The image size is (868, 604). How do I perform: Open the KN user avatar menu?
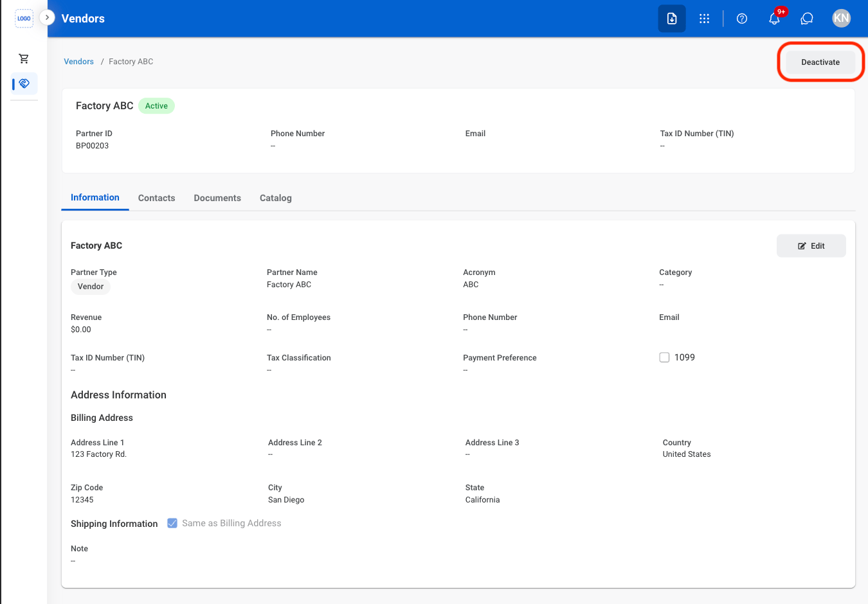(841, 18)
